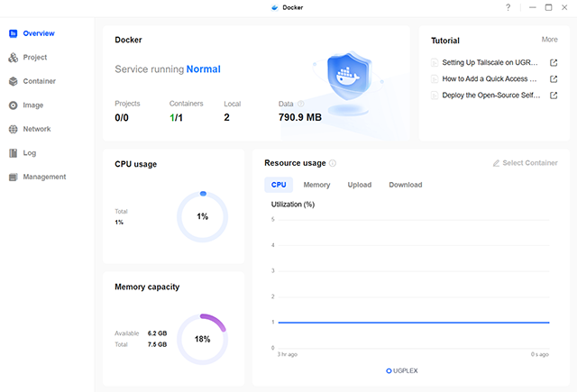Image resolution: width=577 pixels, height=392 pixels.
Task: Open the Image sidebar icon
Action: pos(14,105)
